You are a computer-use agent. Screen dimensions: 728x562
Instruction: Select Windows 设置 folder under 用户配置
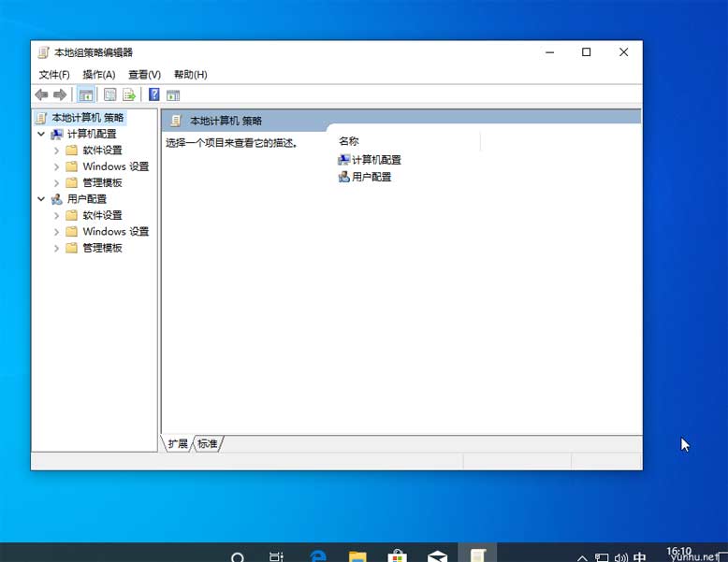[116, 232]
